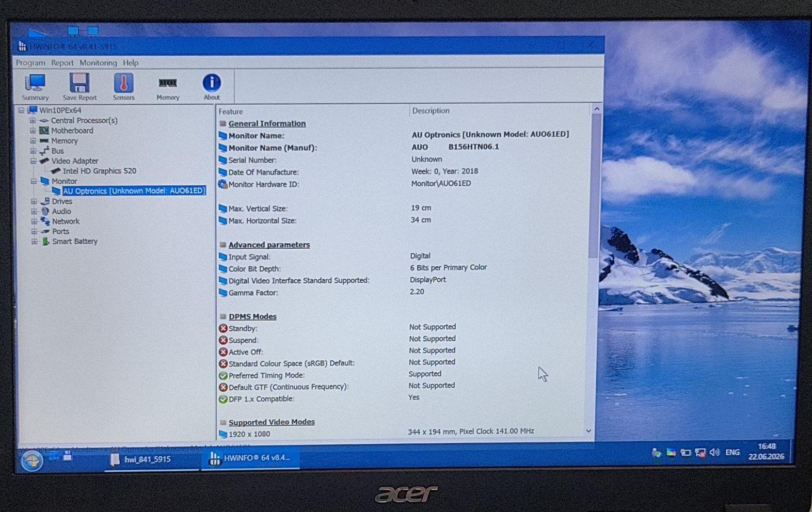
Task: Click the HWiNFO 64 taskbar button
Action: (x=251, y=458)
